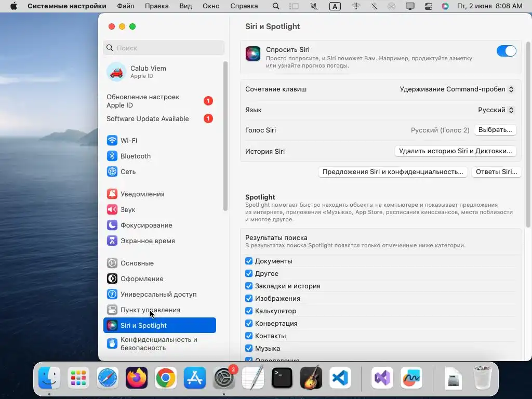Open Terminal from the Dock

click(x=282, y=378)
